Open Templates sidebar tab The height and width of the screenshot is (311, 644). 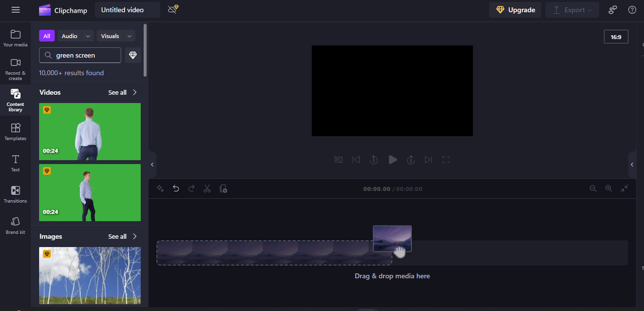(16, 132)
